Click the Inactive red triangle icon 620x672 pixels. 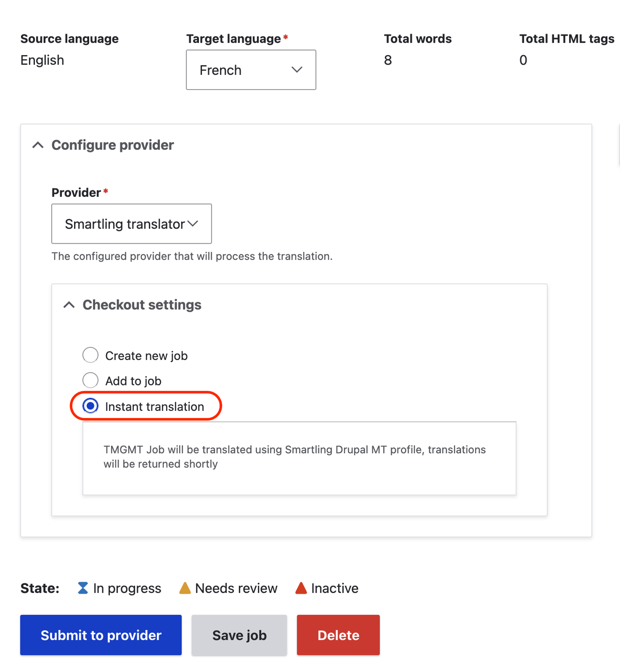[301, 588]
